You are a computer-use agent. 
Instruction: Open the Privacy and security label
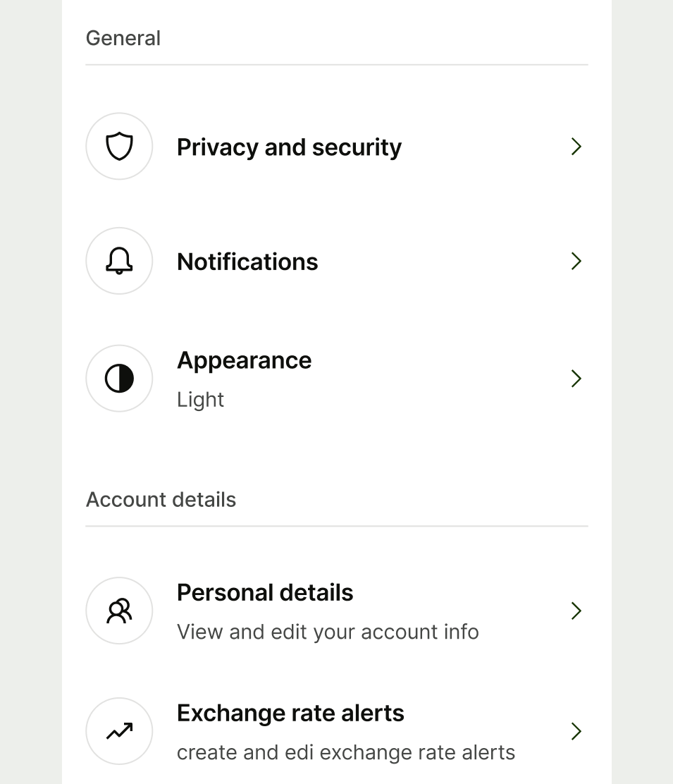click(x=289, y=147)
